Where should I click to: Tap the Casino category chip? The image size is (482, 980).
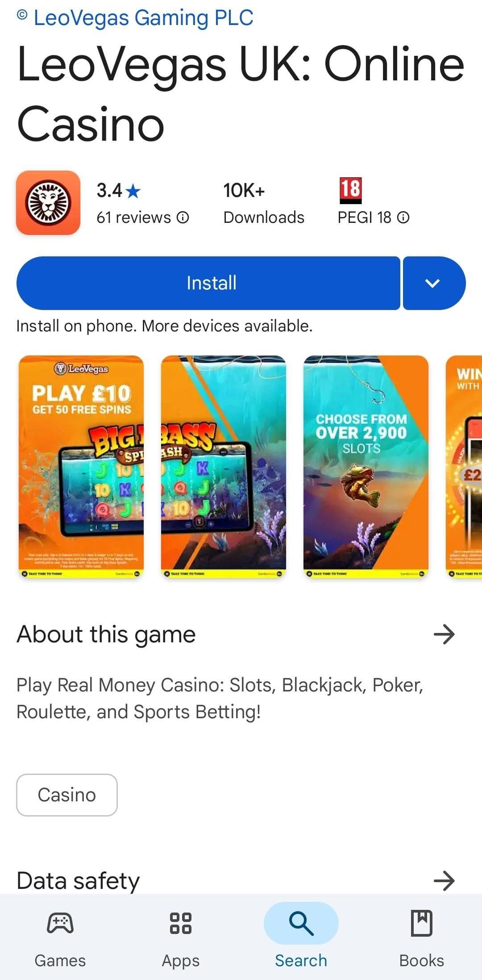(x=67, y=795)
